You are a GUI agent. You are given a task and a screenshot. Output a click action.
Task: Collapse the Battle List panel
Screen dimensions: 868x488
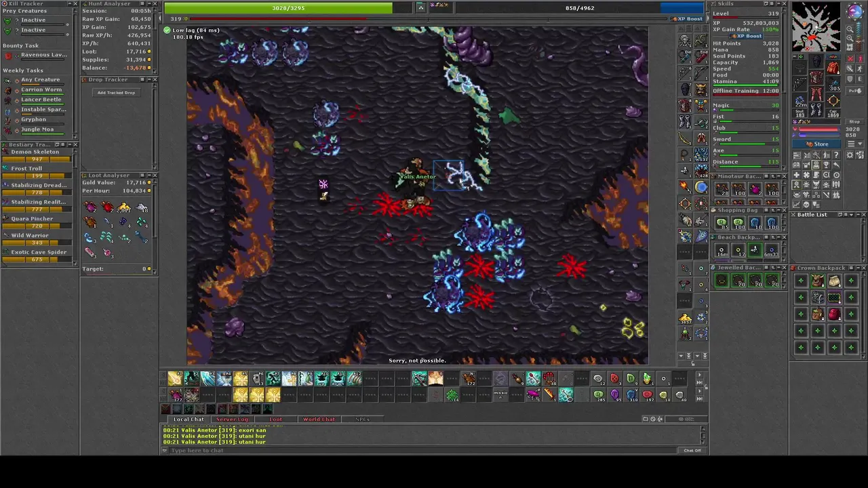(x=856, y=214)
